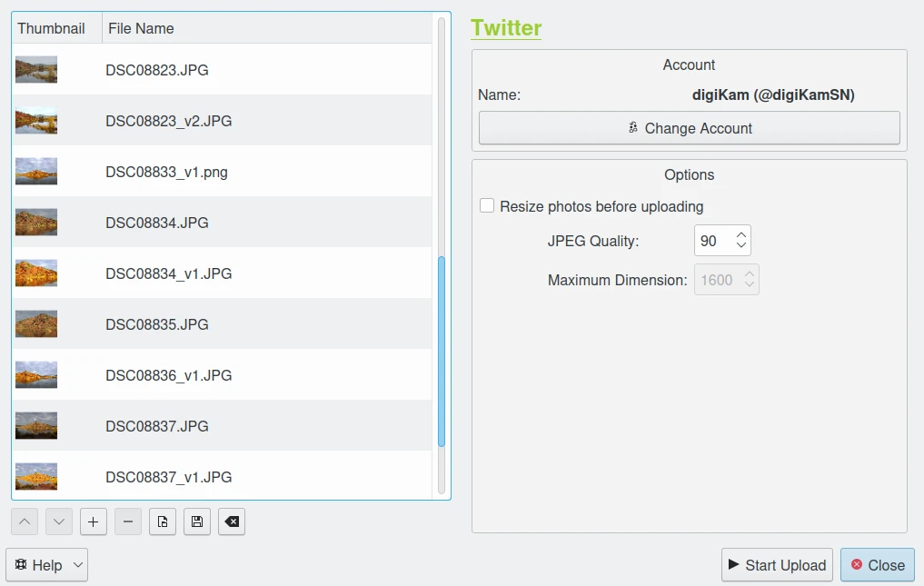Click the Thumbnail column header
This screenshot has width=924, height=586.
(52, 28)
